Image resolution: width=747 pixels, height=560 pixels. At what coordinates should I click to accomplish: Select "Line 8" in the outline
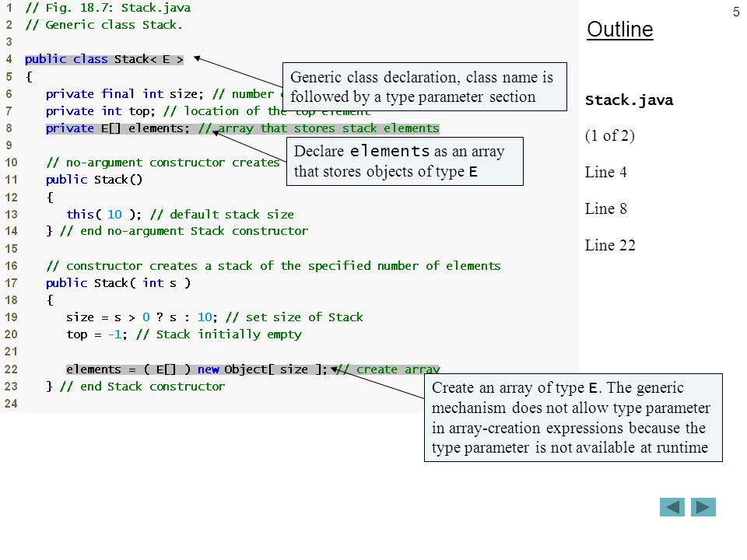click(x=605, y=208)
